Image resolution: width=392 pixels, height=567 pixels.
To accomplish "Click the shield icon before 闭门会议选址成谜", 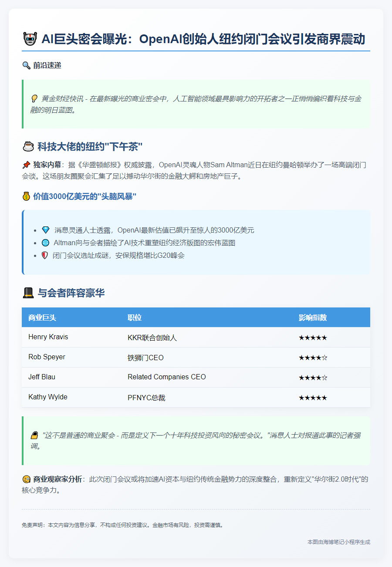I will 45,255.
